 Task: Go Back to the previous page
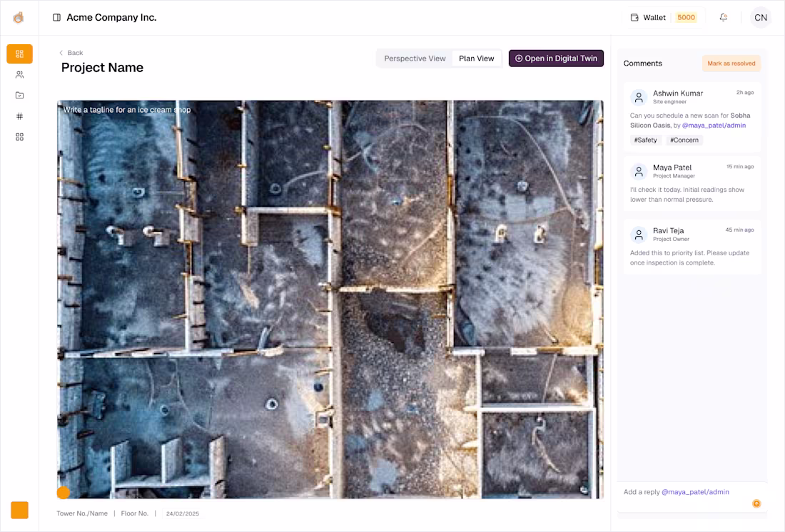[71, 53]
